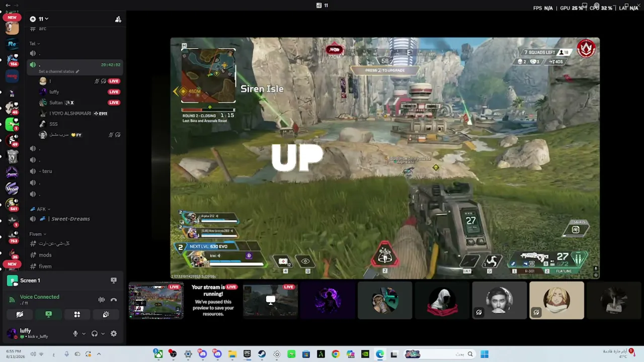The height and width of the screenshot is (362, 644).
Task: Open the Veon server icon
Action: click(12, 189)
